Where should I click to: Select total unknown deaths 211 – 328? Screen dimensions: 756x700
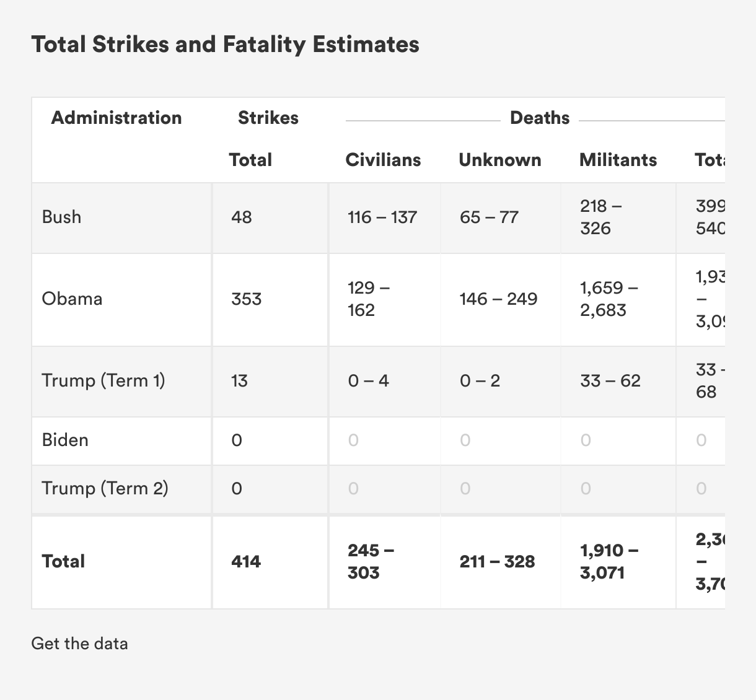[497, 562]
